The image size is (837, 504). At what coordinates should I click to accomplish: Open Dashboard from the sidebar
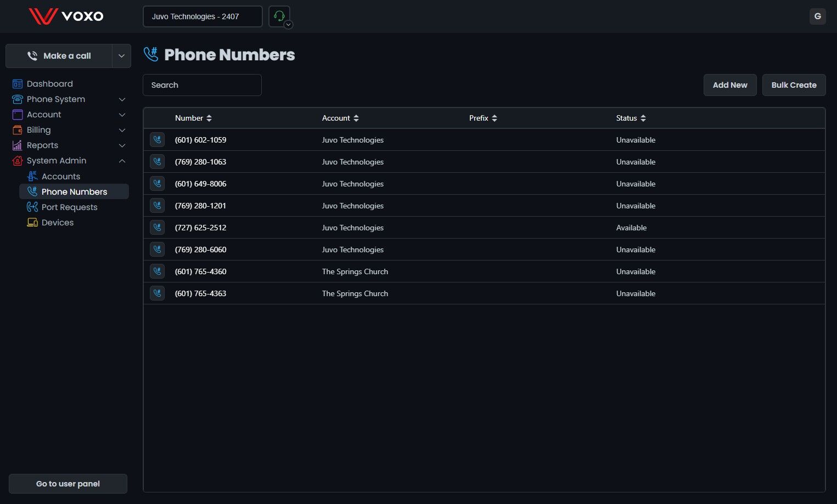49,84
